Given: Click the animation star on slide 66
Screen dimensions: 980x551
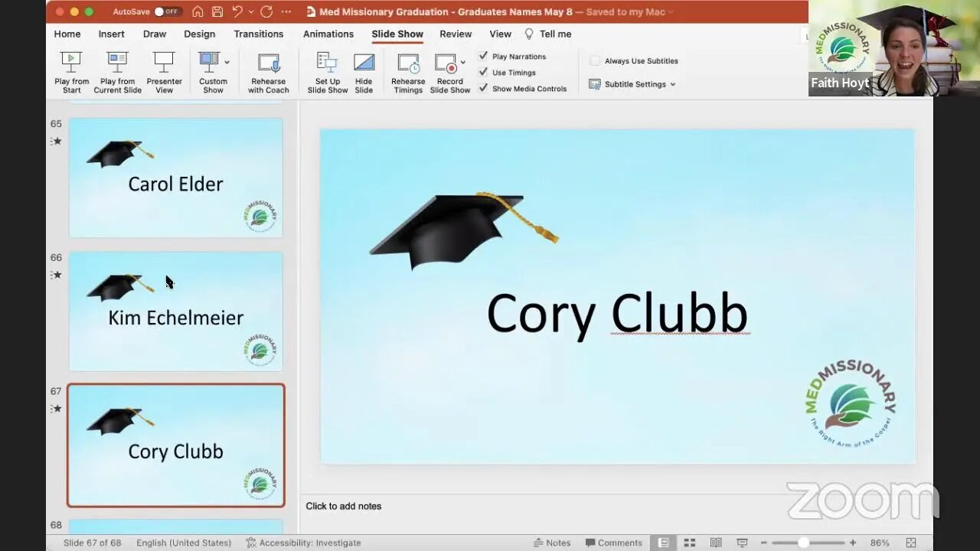Looking at the screenshot, I should pos(56,275).
